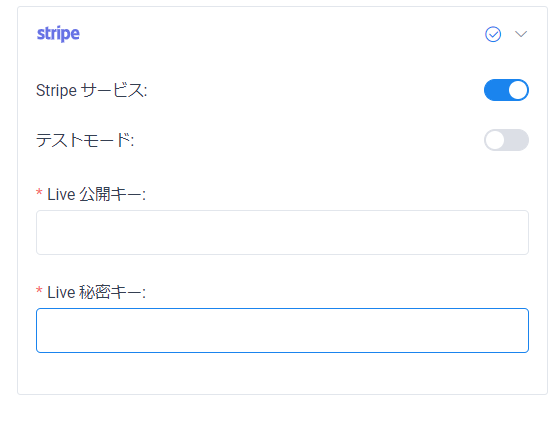Click the blue circled checkmark status icon
Image resolution: width=552 pixels, height=432 pixels.
pos(493,34)
